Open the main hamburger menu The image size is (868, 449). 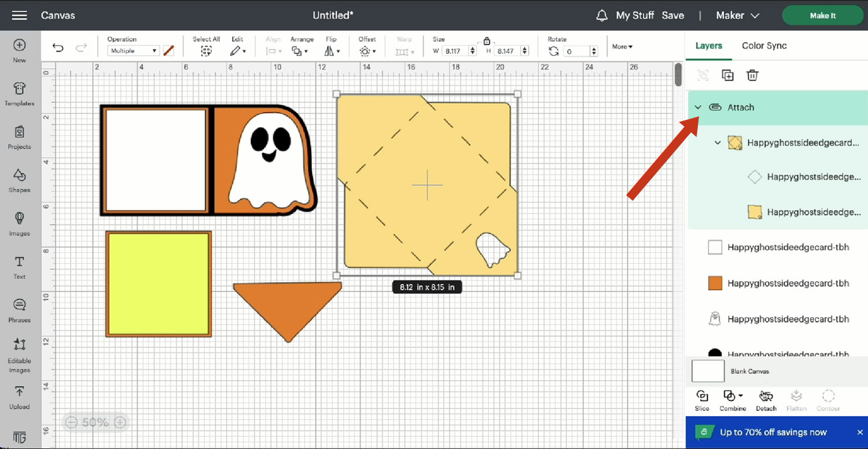pyautogui.click(x=19, y=16)
